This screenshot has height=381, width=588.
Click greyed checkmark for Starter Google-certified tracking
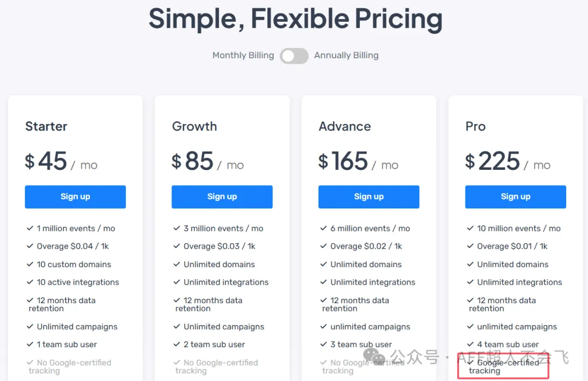point(30,362)
